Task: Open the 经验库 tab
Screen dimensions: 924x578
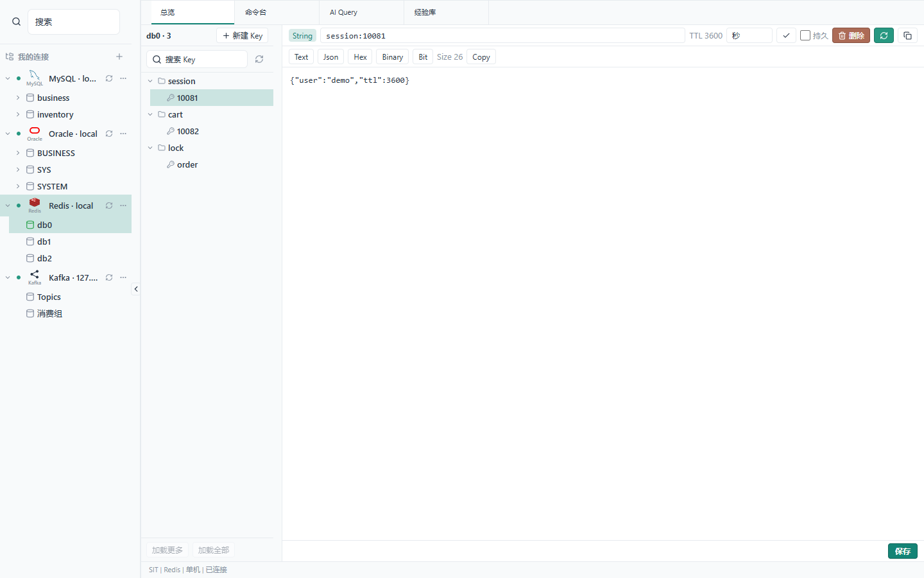Action: click(447, 12)
